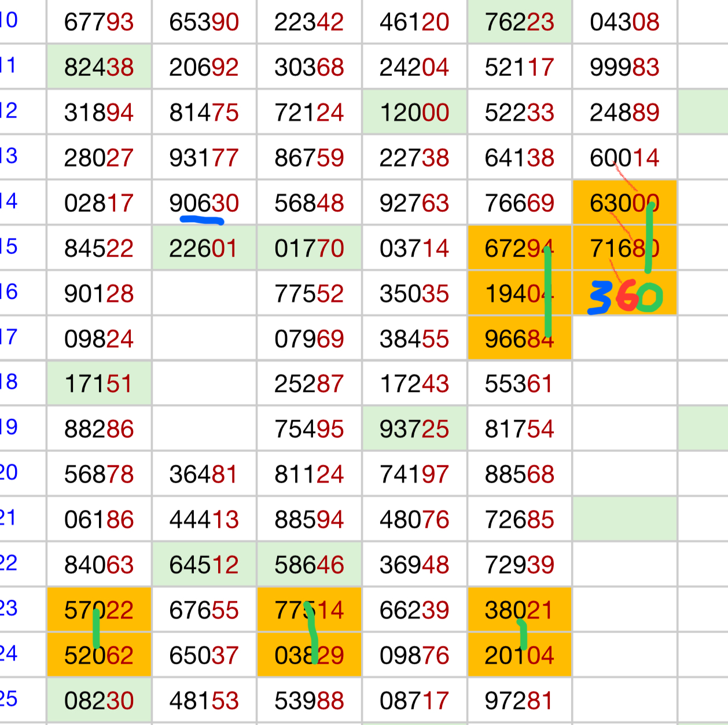Select the green cell 22601
Screen dimensions: 728x725
click(x=204, y=248)
